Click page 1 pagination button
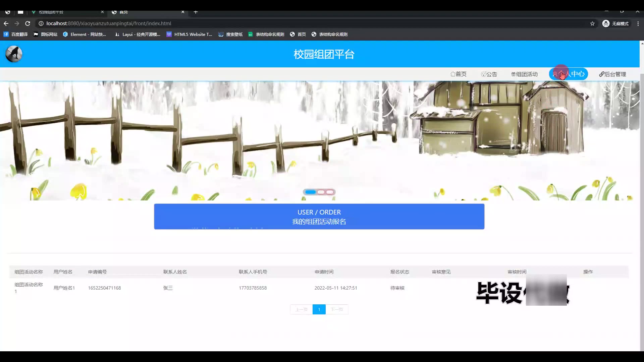The image size is (644, 362). pos(319,309)
